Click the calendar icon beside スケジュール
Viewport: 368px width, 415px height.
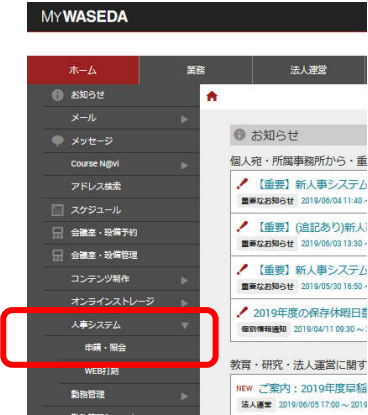click(x=57, y=210)
